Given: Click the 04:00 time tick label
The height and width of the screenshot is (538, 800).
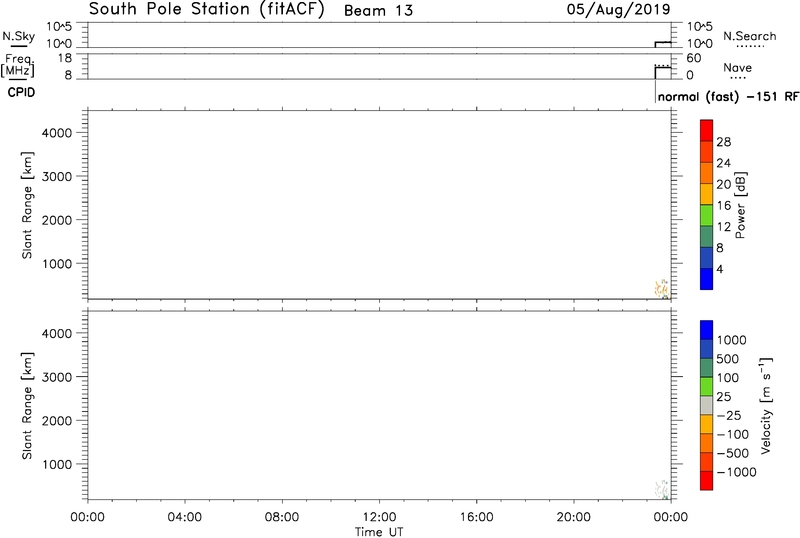Looking at the screenshot, I should (x=185, y=517).
